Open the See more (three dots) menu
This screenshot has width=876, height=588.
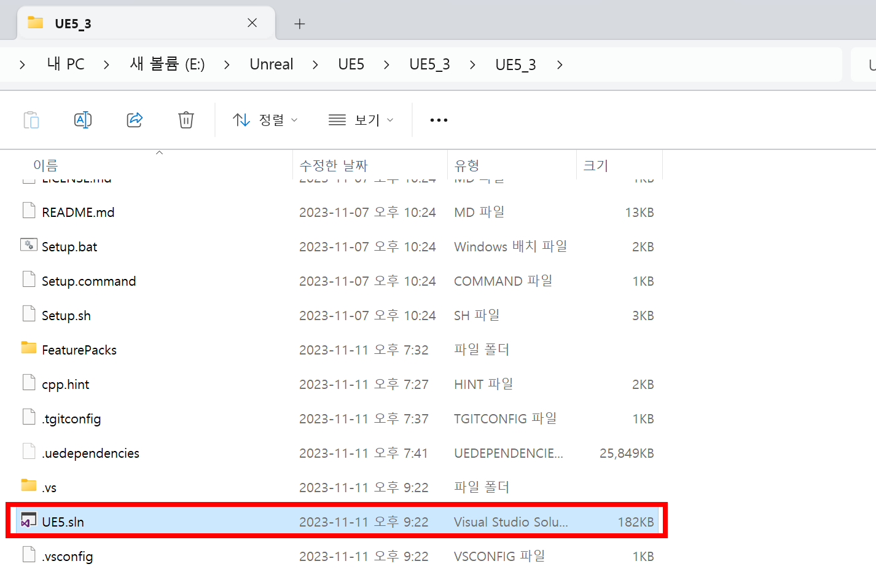click(x=439, y=120)
